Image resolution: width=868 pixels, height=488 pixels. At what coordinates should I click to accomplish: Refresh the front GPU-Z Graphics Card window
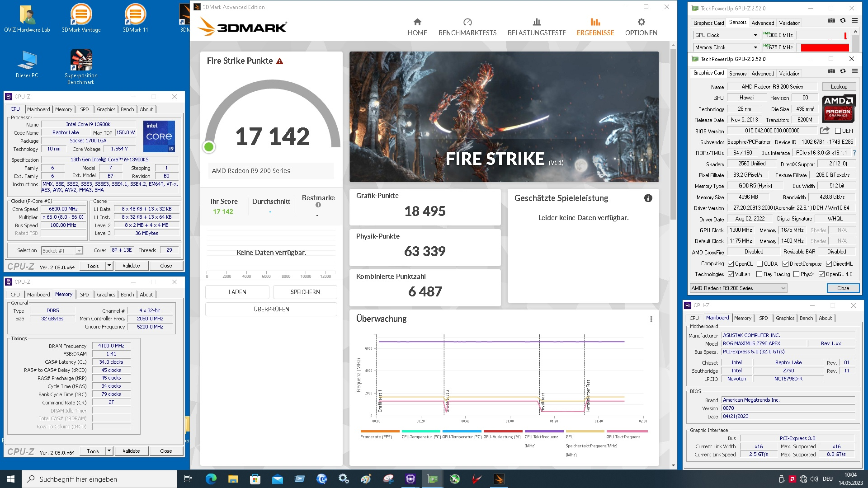tap(843, 71)
